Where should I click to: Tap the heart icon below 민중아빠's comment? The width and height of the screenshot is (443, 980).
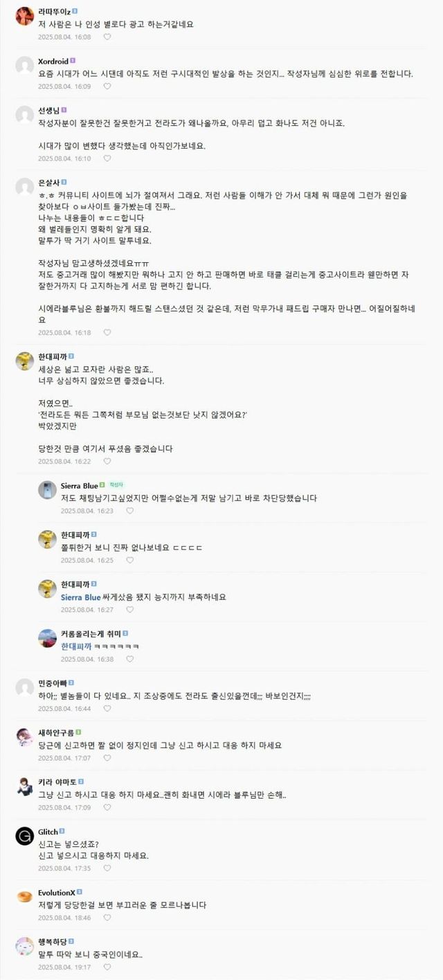(x=107, y=709)
